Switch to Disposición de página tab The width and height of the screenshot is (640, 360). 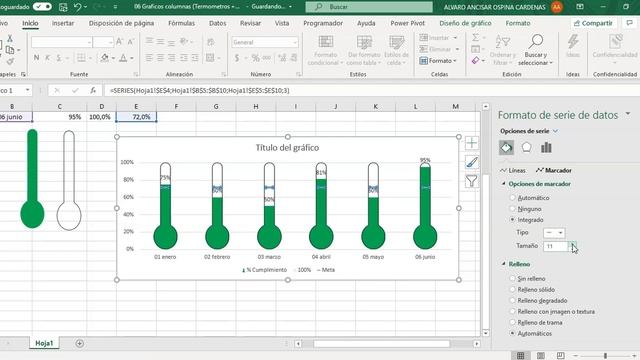coord(121,23)
